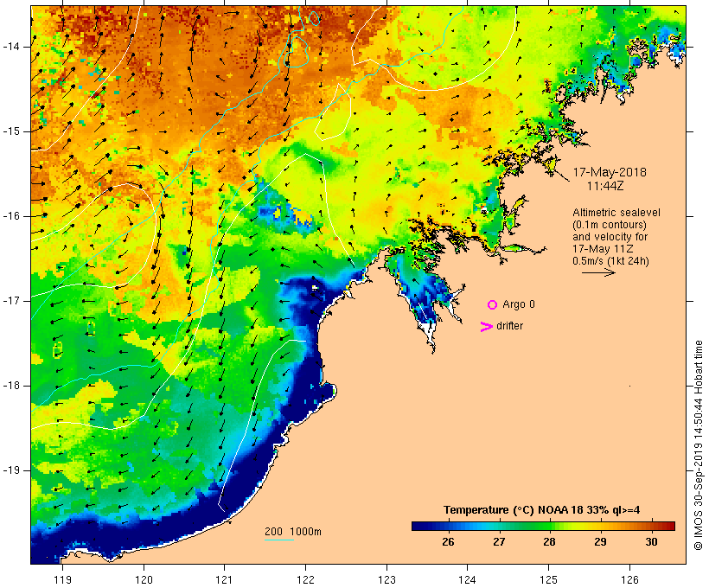Click the 'drifter' legend label
Viewport: 709px width, 588px height.
(x=509, y=326)
